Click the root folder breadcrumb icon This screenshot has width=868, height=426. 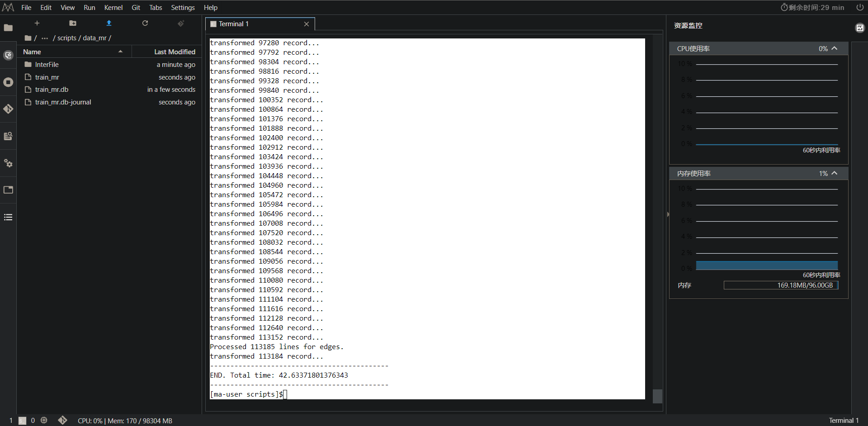(x=28, y=38)
